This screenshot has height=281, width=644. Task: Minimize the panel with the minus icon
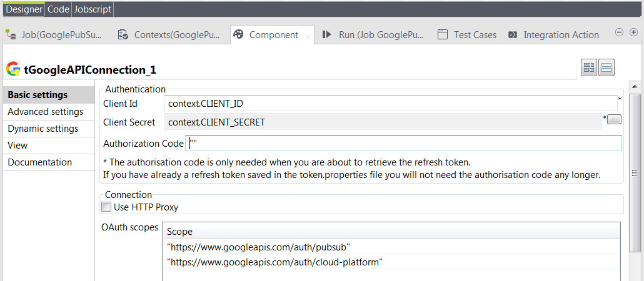pyautogui.click(x=620, y=32)
